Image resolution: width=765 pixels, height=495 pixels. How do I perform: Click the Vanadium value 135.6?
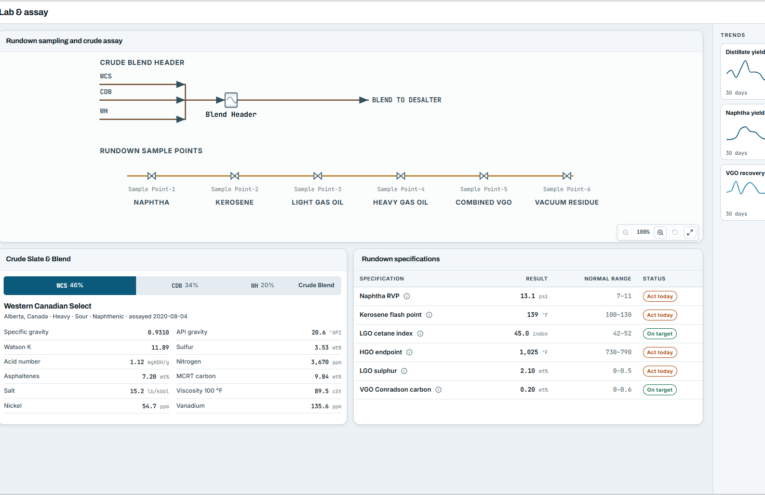pos(320,406)
